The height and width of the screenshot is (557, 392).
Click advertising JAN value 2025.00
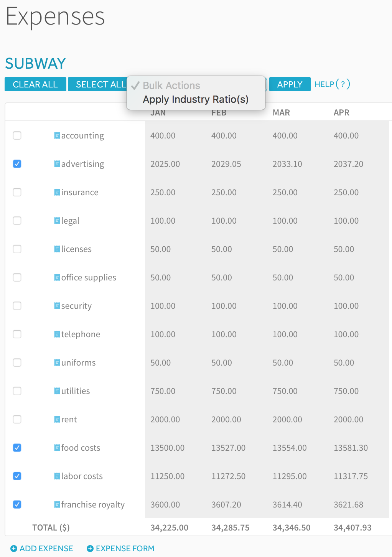coord(165,164)
